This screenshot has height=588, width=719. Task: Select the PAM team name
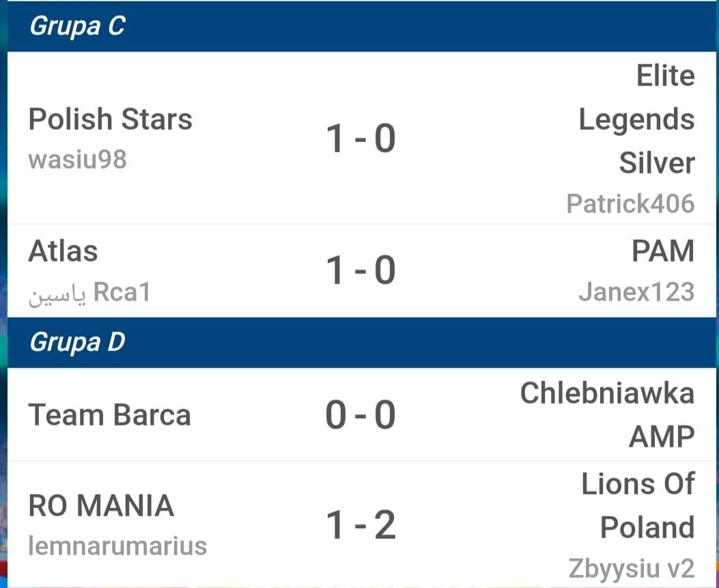(663, 251)
